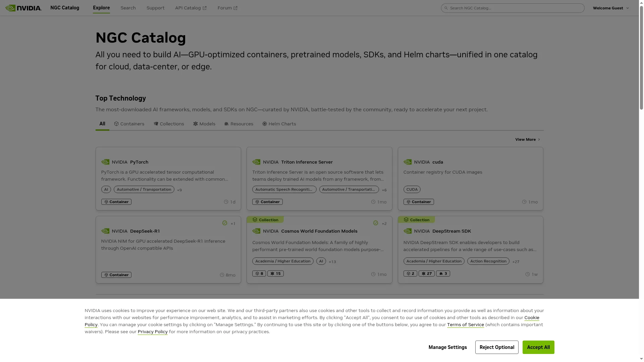This screenshot has height=362, width=644.
Task: Open the Search nav item
Action: tap(128, 8)
